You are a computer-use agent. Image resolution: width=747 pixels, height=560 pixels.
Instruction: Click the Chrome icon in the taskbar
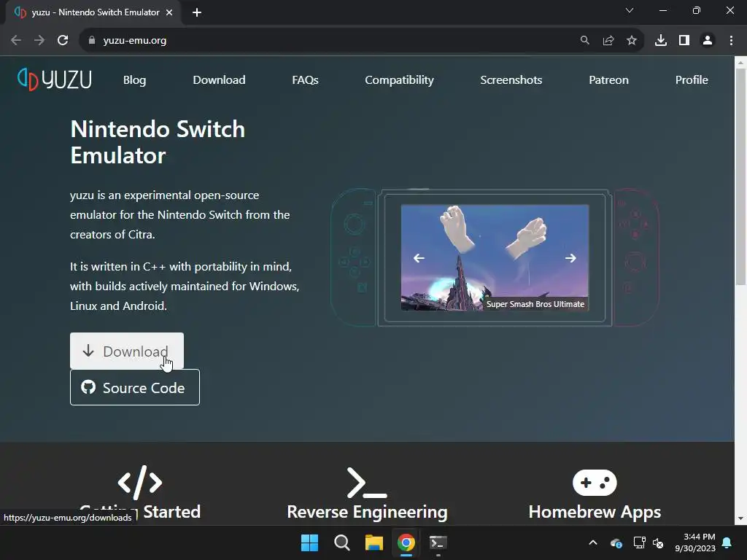406,542
